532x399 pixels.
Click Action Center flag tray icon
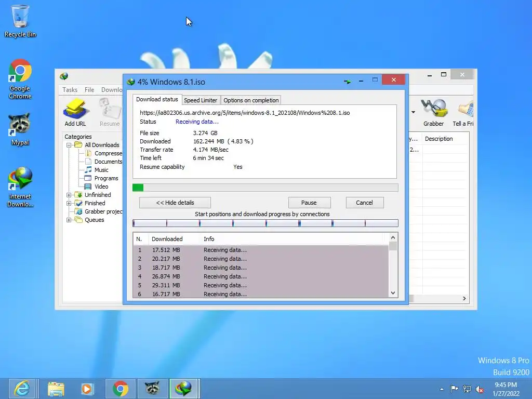[454, 389]
